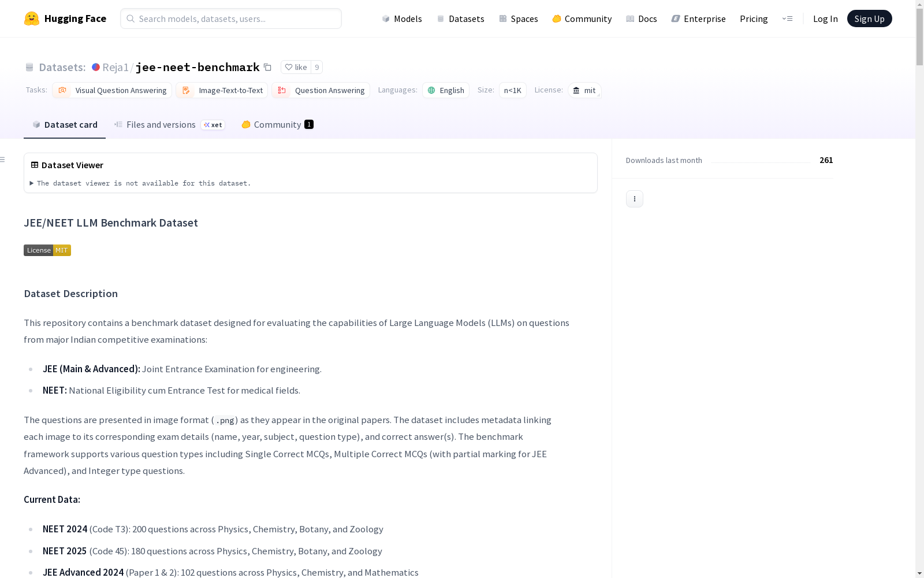Open the sidebar table-of-contents icon
The width and height of the screenshot is (924, 578).
pyautogui.click(x=3, y=160)
